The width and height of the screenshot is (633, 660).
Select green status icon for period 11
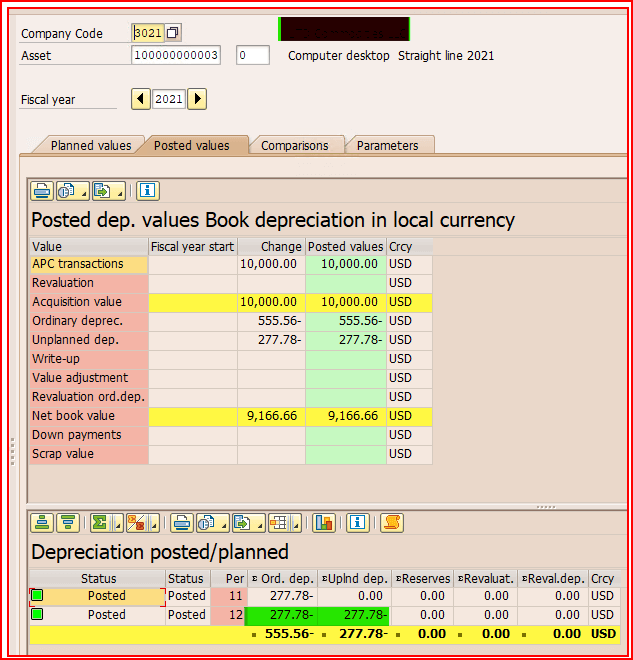click(37, 595)
